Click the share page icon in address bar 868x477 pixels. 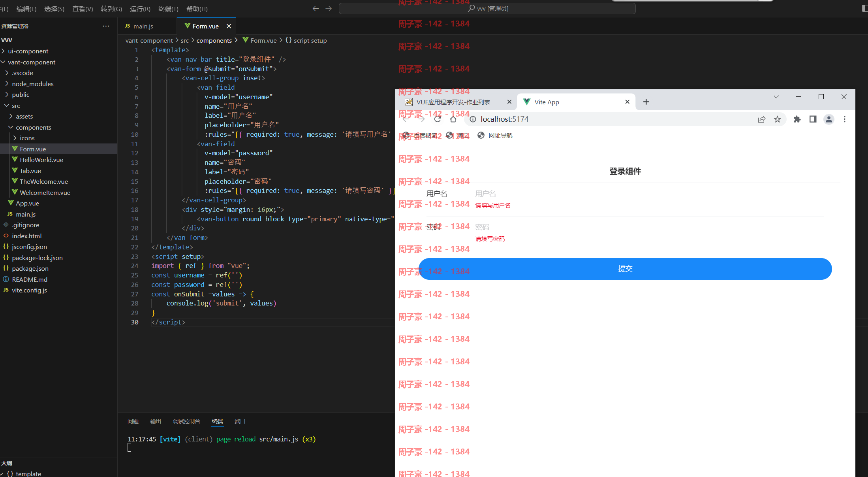tap(761, 119)
